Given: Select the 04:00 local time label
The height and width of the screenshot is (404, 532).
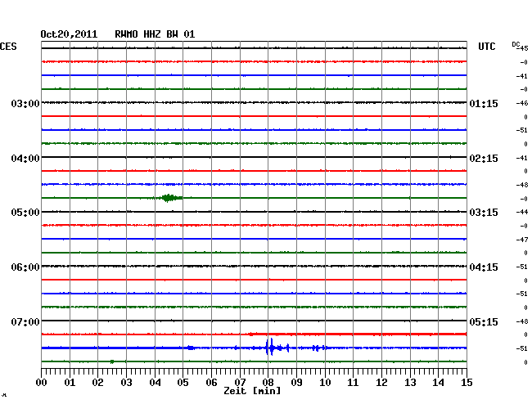Looking at the screenshot, I should click(x=25, y=159).
